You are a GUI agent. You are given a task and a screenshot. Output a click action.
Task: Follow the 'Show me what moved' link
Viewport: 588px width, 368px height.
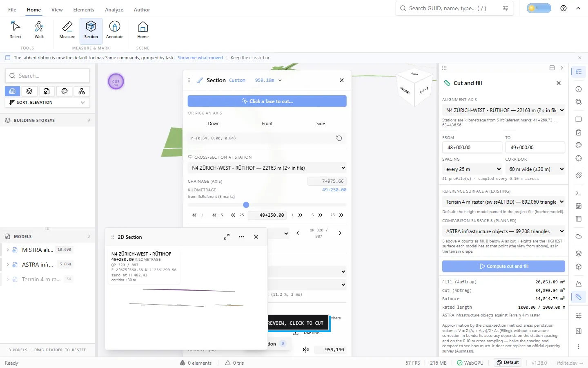200,58
